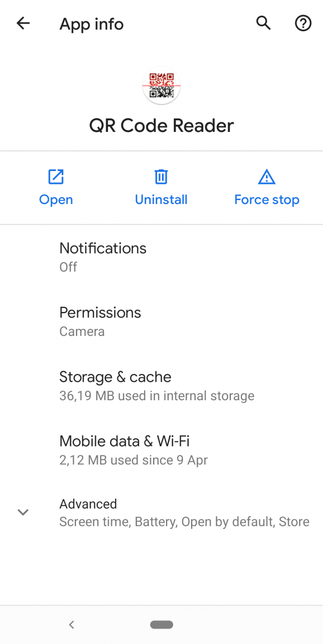323x644 pixels.
Task: Tap the Uninstall button label
Action: [161, 200]
